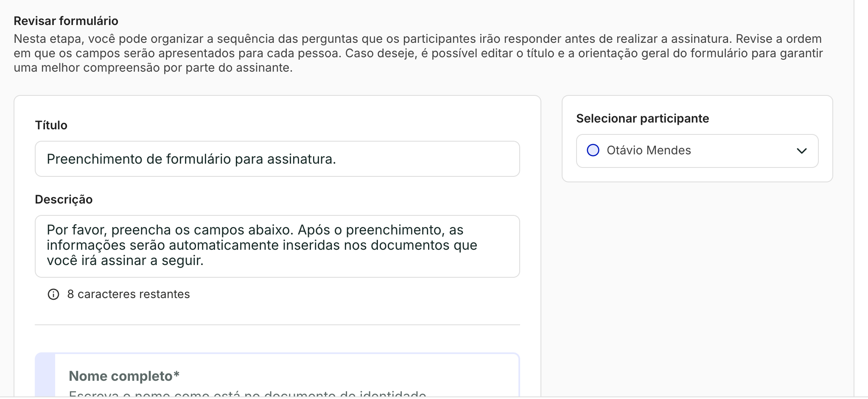Click the 'Título' label
Screen dimensions: 868x399
[51, 126]
